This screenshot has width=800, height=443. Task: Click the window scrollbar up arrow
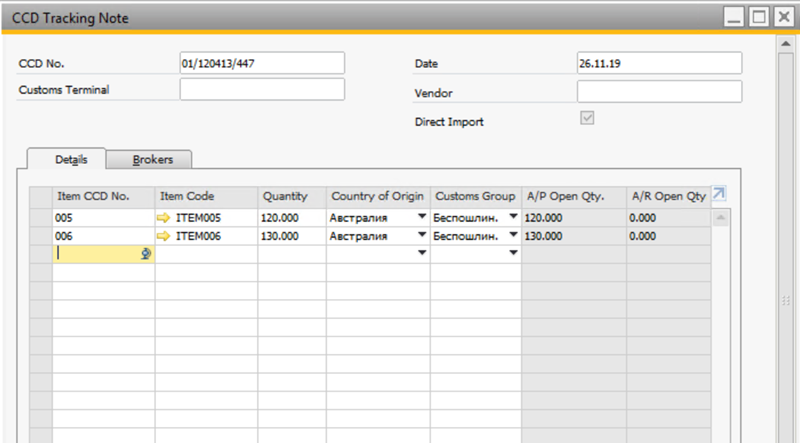[786, 43]
